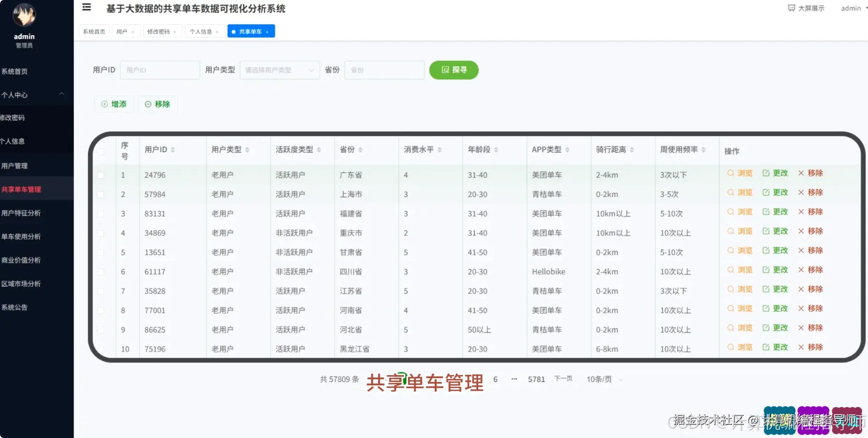This screenshot has height=438, width=868.
Task: Sort by 用户类型 column arrows
Action: (x=247, y=150)
